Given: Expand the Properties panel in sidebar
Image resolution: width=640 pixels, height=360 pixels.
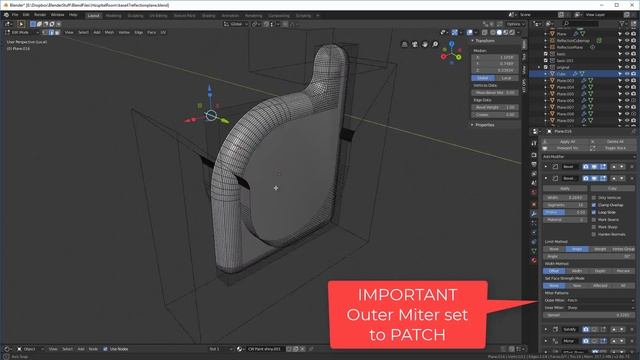Looking at the screenshot, I should point(473,125).
